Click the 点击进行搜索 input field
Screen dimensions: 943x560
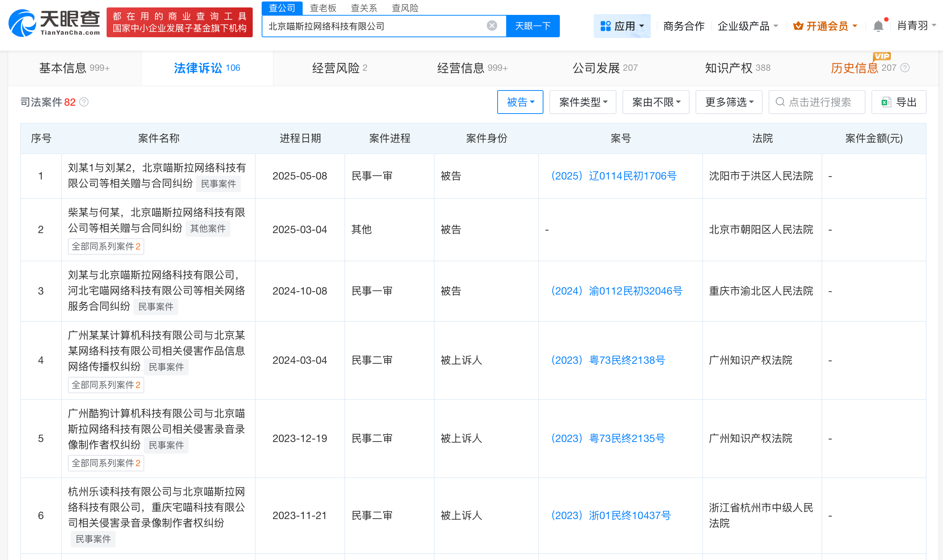coord(817,102)
